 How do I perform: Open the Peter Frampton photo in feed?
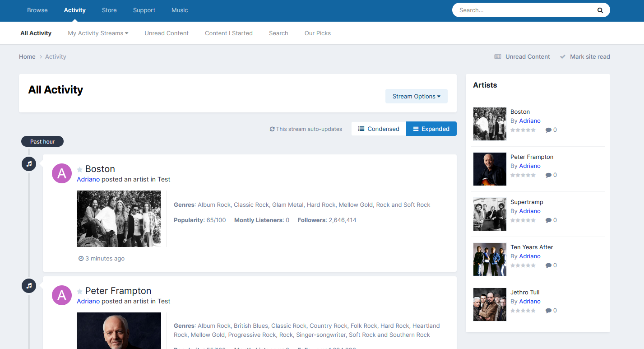click(x=119, y=330)
